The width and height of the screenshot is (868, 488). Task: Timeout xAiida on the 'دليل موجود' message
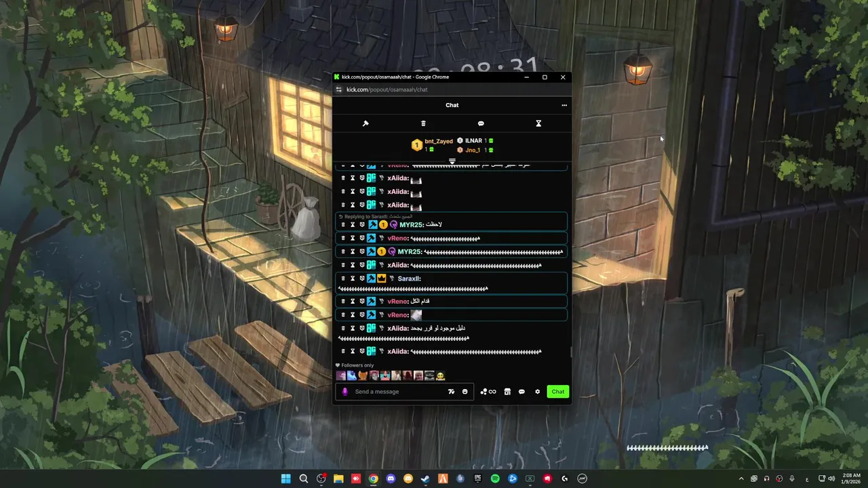[353, 328]
